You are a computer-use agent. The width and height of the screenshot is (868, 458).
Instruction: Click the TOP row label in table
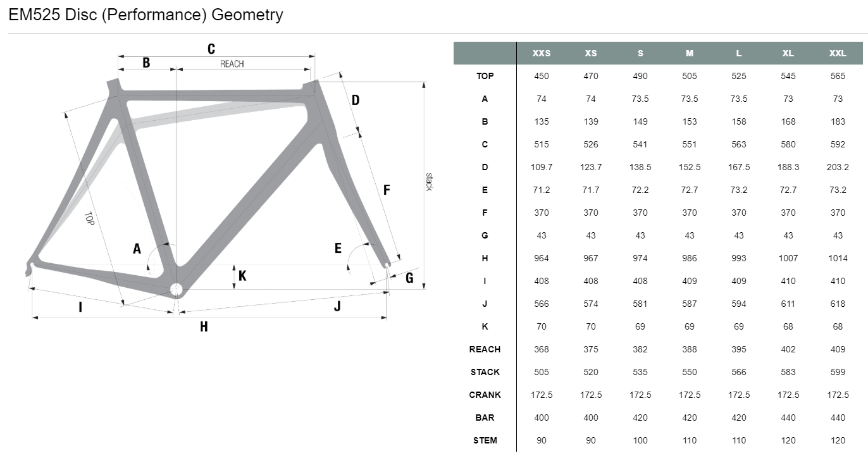(485, 76)
